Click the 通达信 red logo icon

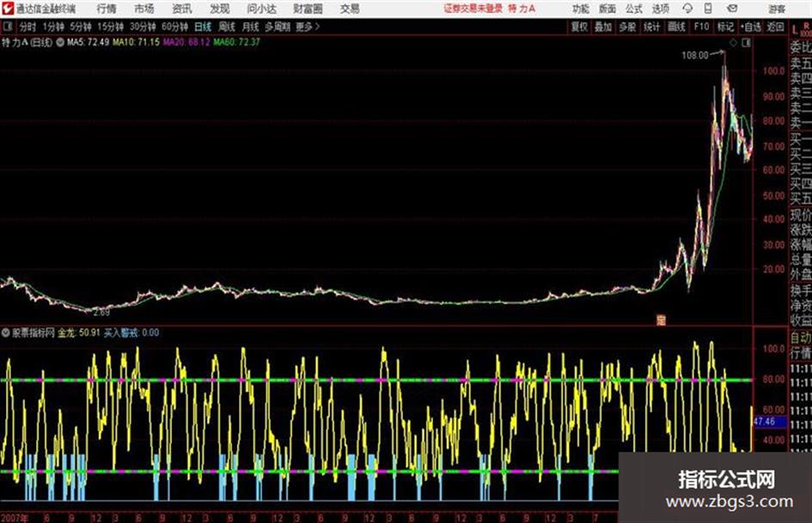(x=8, y=9)
